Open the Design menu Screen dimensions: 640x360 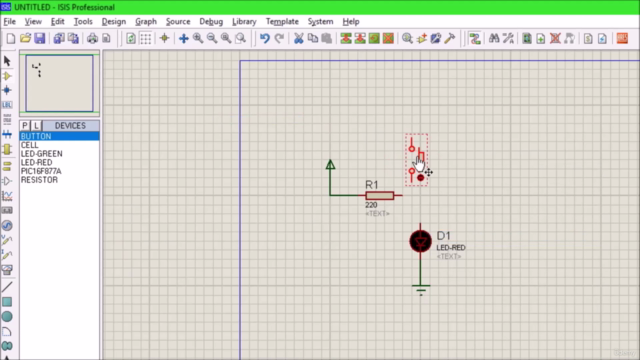pos(113,22)
